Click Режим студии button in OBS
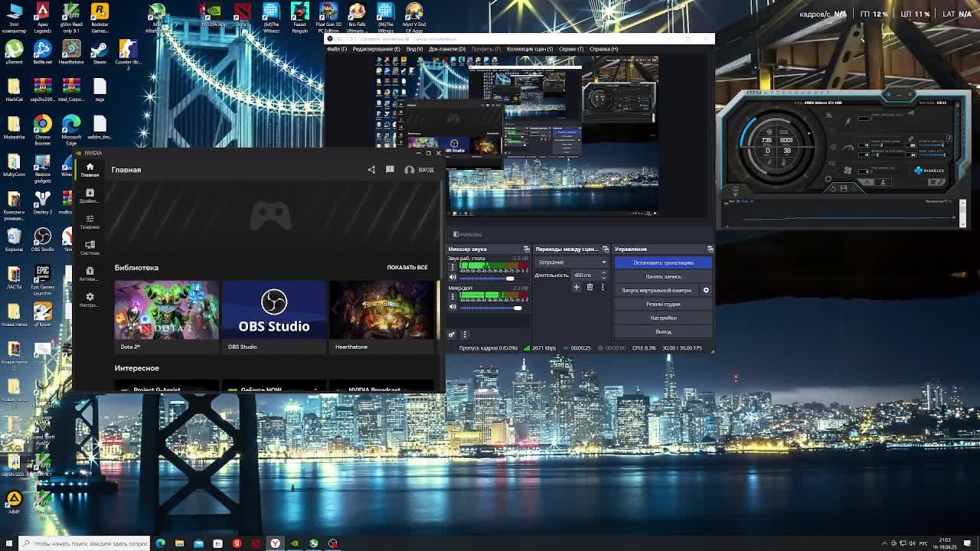The width and height of the screenshot is (980, 551). point(663,304)
